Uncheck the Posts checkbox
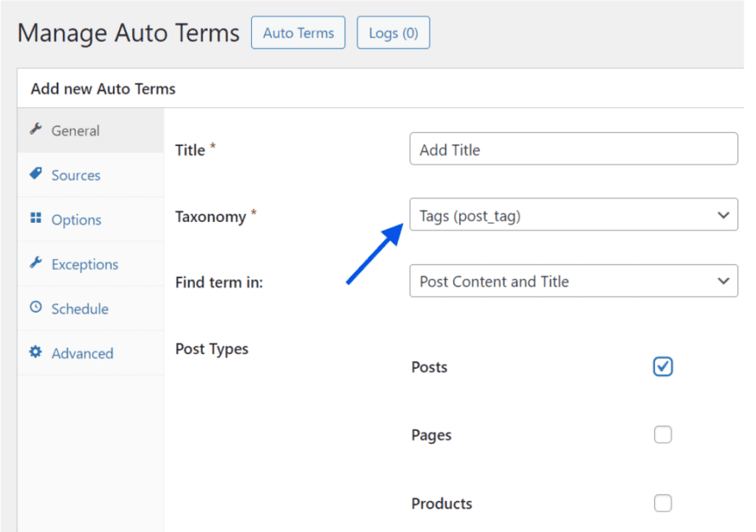Screen dimensions: 756x532 click(x=662, y=367)
